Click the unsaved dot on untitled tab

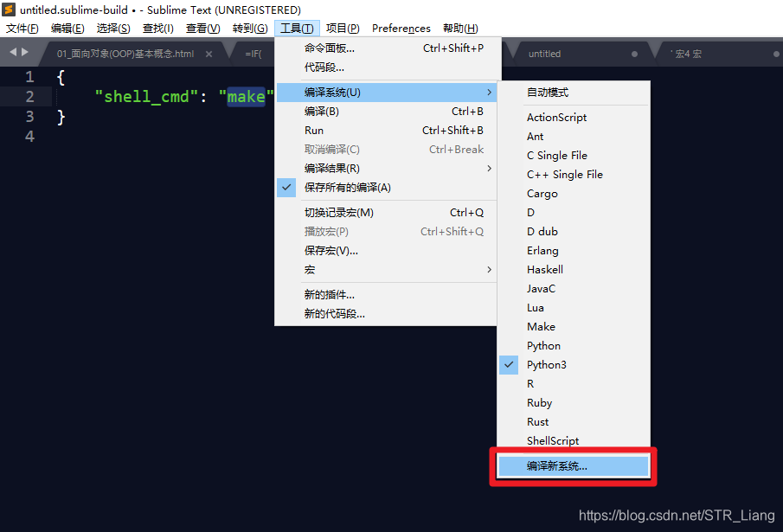click(634, 54)
